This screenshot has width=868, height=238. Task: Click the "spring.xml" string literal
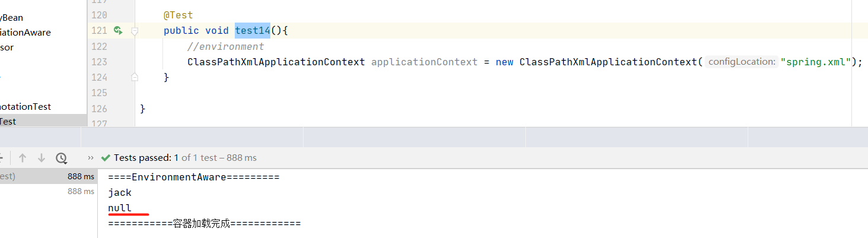(x=816, y=62)
